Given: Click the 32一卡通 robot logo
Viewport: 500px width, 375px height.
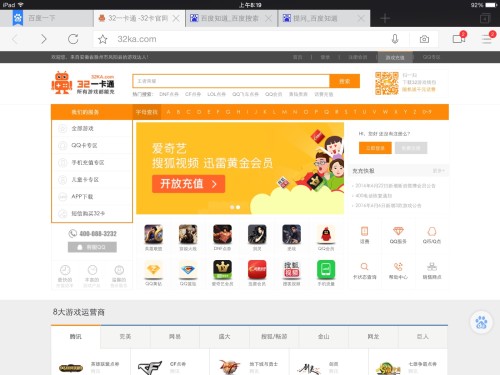Looking at the screenshot, I should [x=83, y=83].
